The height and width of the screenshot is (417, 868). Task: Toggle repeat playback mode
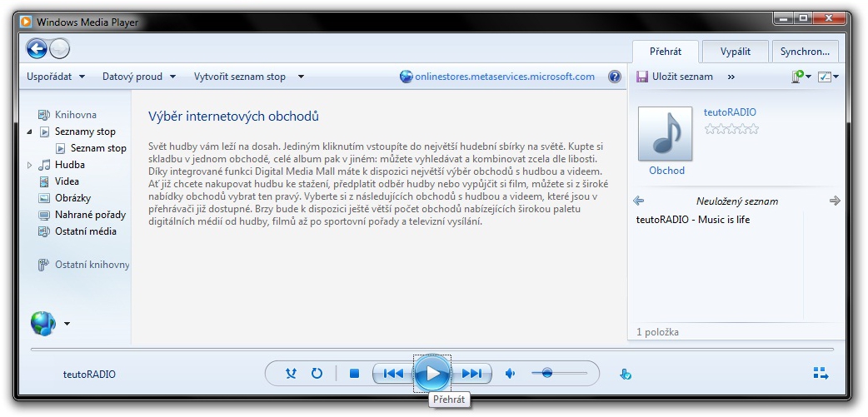coord(317,374)
